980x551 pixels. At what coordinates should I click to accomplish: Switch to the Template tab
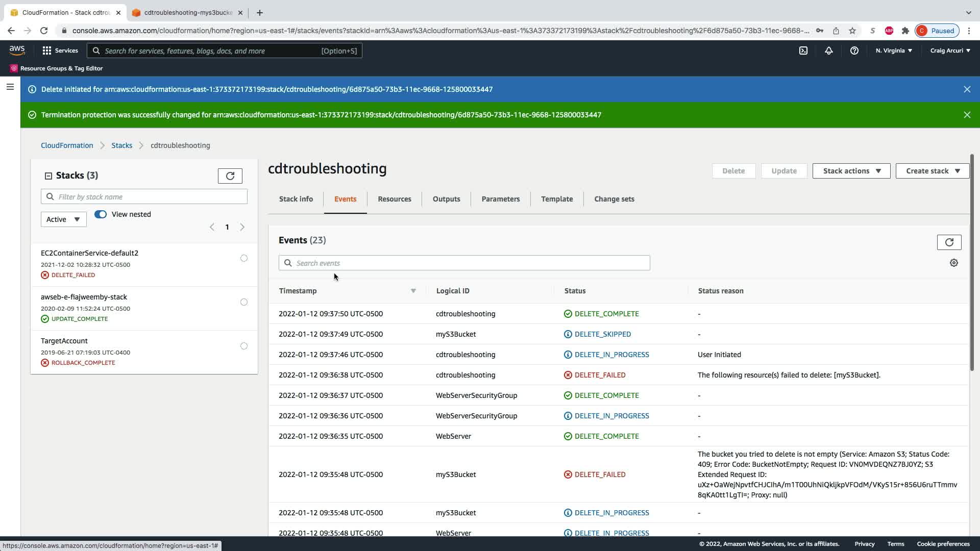tap(556, 199)
